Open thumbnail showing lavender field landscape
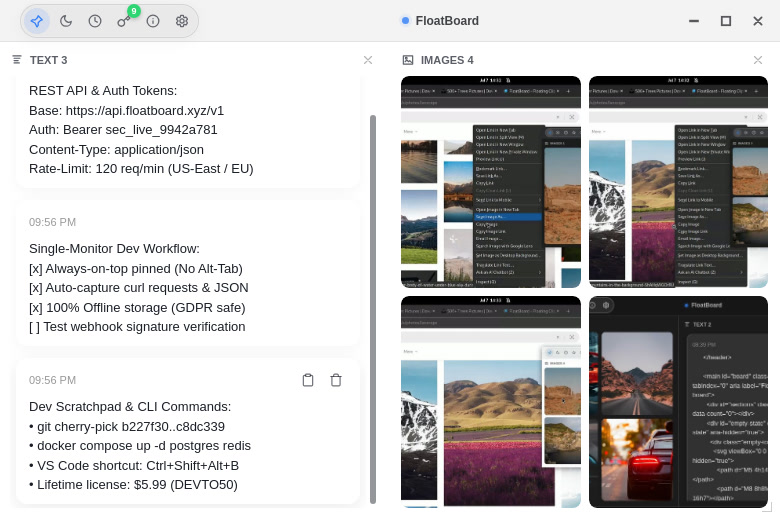 point(490,402)
